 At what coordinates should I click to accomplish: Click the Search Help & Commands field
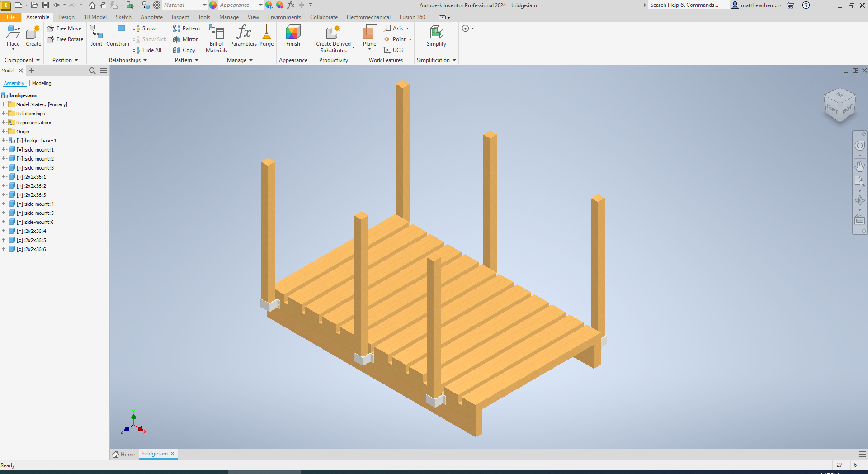coord(688,5)
